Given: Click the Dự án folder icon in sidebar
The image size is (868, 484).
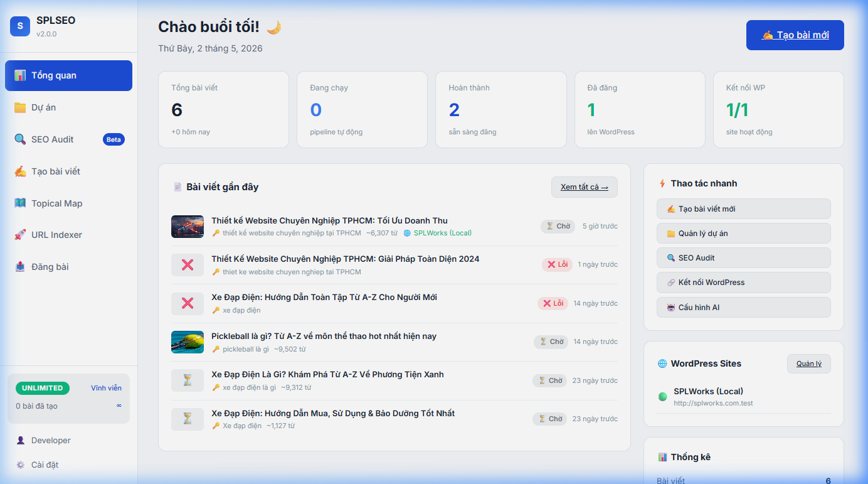Looking at the screenshot, I should coord(20,107).
